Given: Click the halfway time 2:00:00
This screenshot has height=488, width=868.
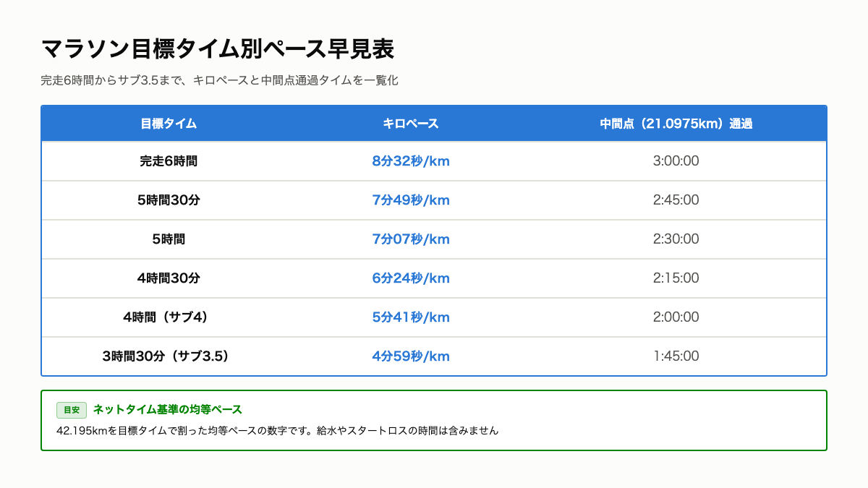Looking at the screenshot, I should pos(676,317).
